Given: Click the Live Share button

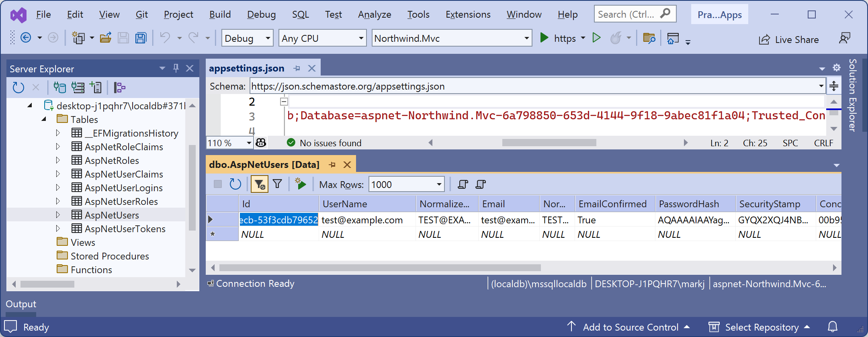Looking at the screenshot, I should 788,39.
